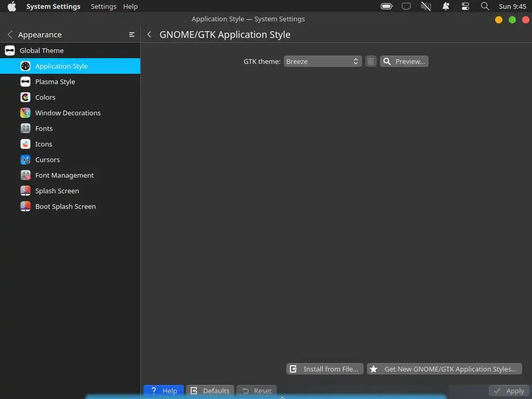Open Plasma Style settings

[70, 82]
